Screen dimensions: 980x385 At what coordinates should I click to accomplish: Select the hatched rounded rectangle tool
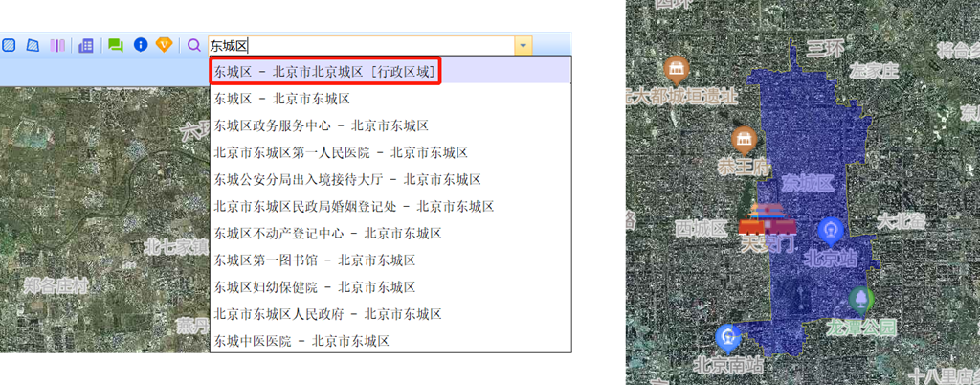[9, 45]
